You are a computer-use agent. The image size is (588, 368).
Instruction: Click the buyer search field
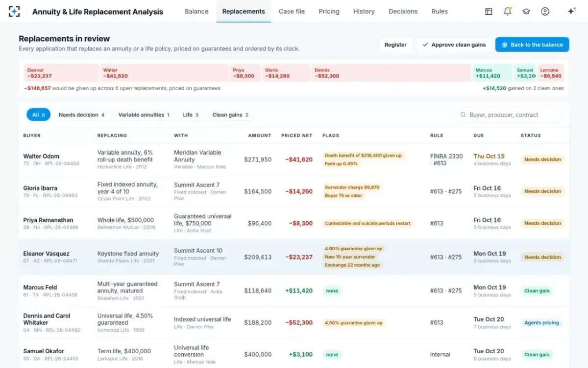coord(509,115)
